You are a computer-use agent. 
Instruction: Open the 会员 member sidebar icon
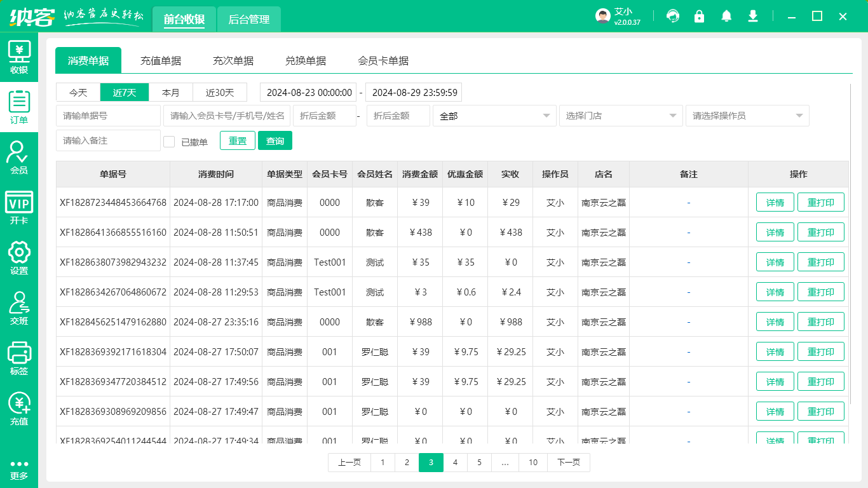pyautogui.click(x=19, y=158)
